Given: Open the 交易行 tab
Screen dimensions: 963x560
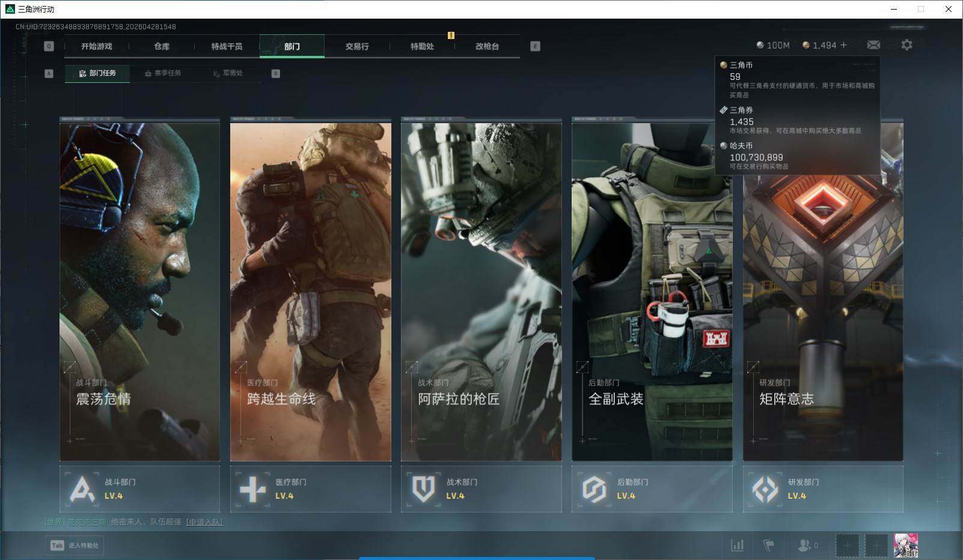Looking at the screenshot, I should [357, 46].
